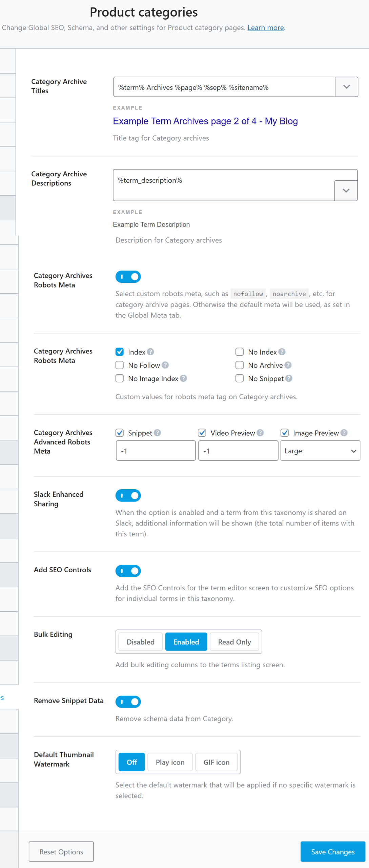Uncheck the Index checkbox

pos(120,352)
